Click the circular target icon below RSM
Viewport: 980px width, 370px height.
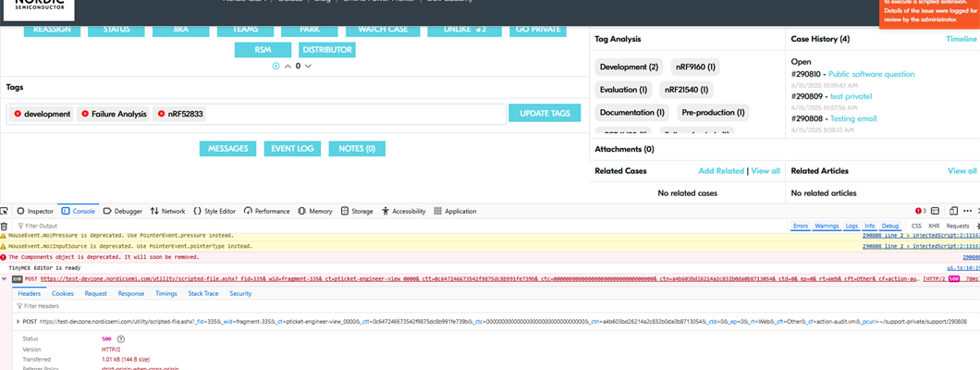coord(276,66)
